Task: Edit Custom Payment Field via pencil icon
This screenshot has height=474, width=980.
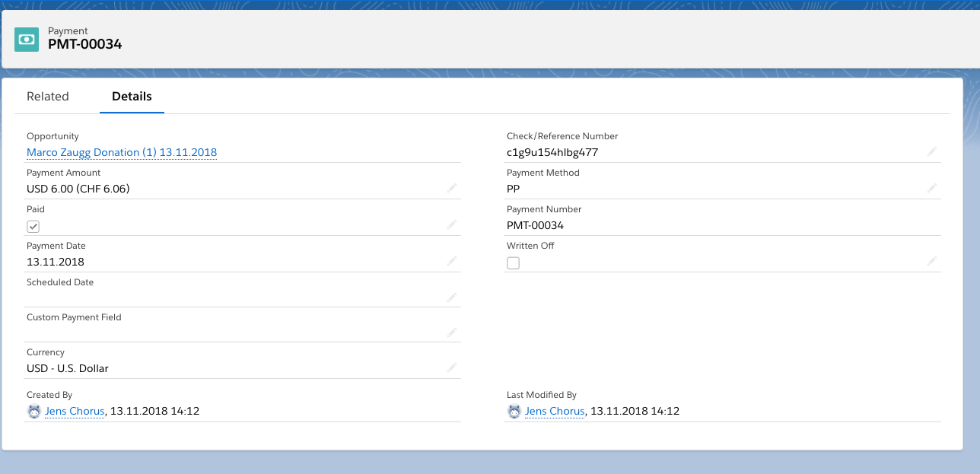Action: click(x=452, y=332)
